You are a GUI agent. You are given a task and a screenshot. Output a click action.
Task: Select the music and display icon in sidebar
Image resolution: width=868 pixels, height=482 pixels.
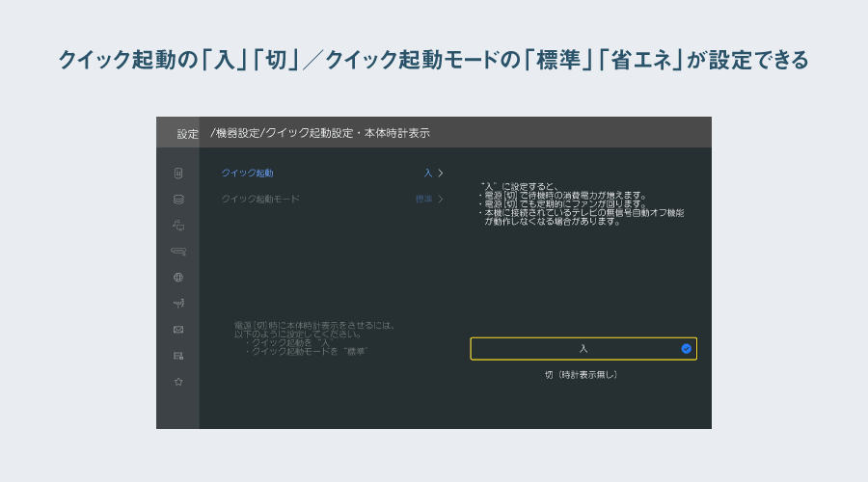(x=178, y=226)
